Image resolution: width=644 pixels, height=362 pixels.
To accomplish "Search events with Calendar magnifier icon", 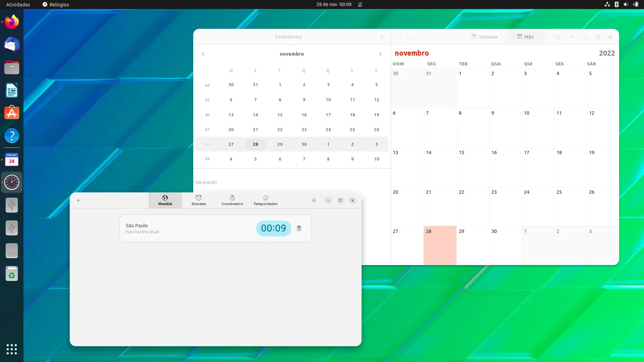I will [x=557, y=37].
